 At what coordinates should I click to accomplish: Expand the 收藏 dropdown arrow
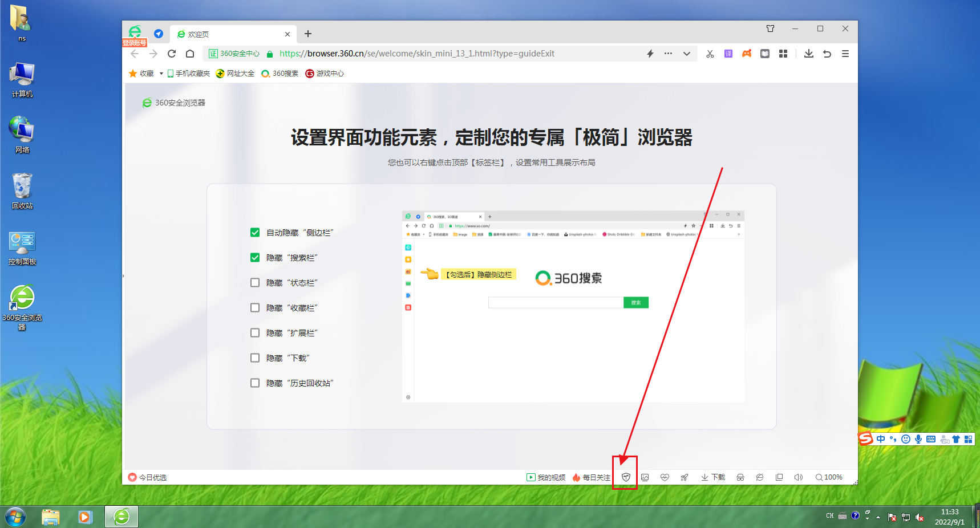coord(161,74)
